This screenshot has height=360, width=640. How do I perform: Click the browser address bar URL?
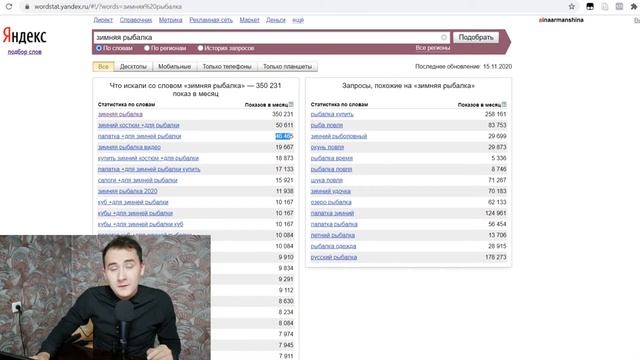[x=108, y=7]
